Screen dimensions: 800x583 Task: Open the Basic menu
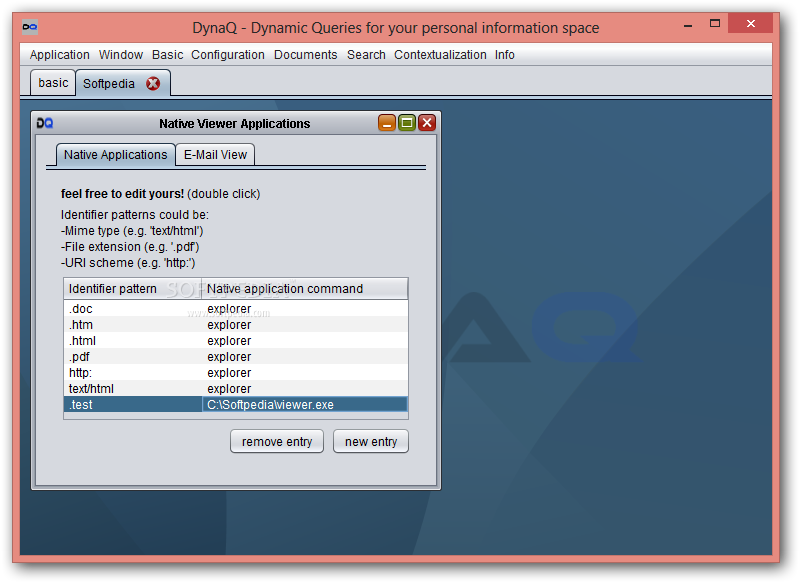pos(167,55)
